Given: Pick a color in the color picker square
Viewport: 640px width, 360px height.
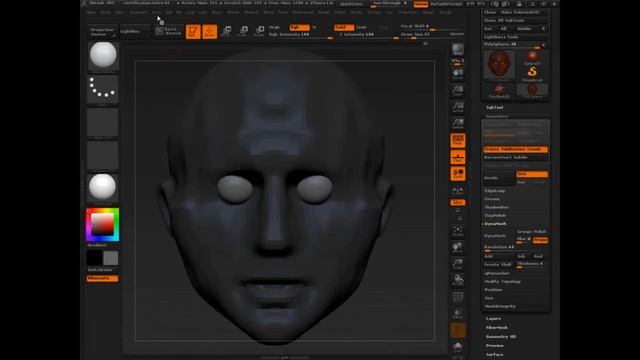Looking at the screenshot, I should (102, 224).
